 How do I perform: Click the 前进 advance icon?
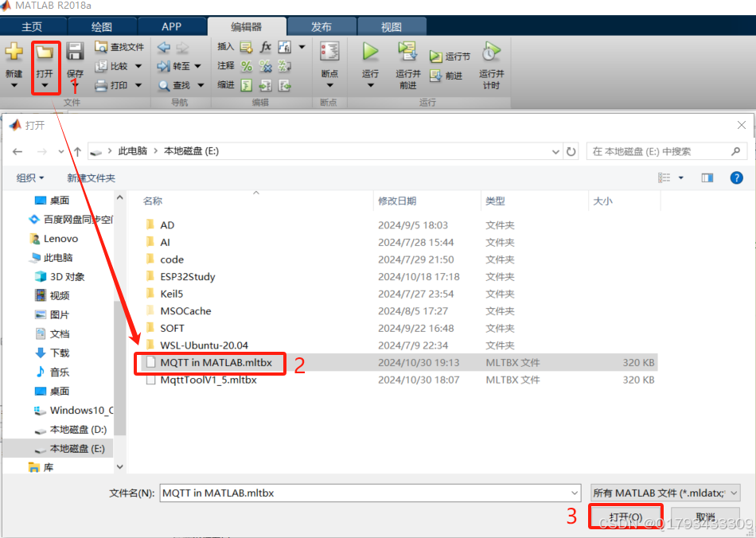pos(436,76)
